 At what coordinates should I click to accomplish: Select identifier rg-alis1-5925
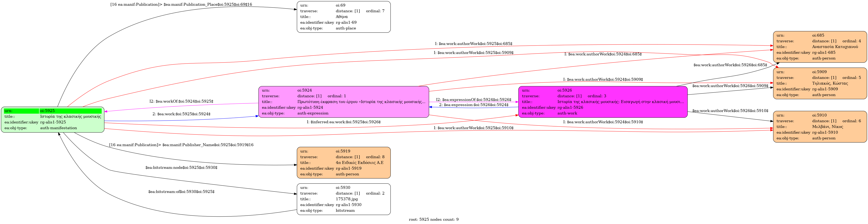point(53,122)
